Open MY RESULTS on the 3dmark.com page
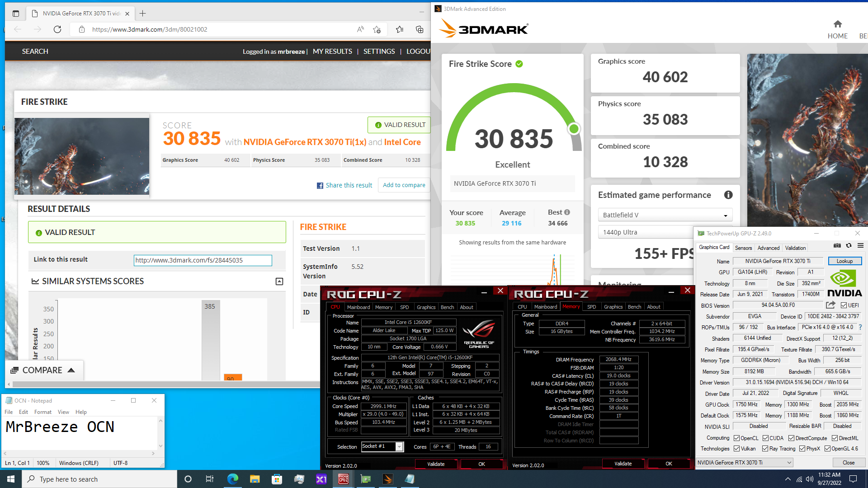Screen dimensions: 868x488 (x=332, y=52)
